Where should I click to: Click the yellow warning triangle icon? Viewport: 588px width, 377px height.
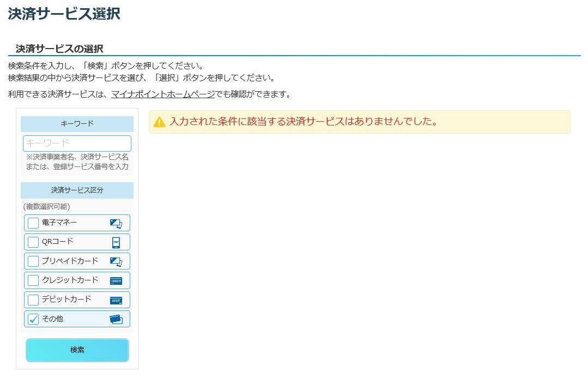coord(159,122)
